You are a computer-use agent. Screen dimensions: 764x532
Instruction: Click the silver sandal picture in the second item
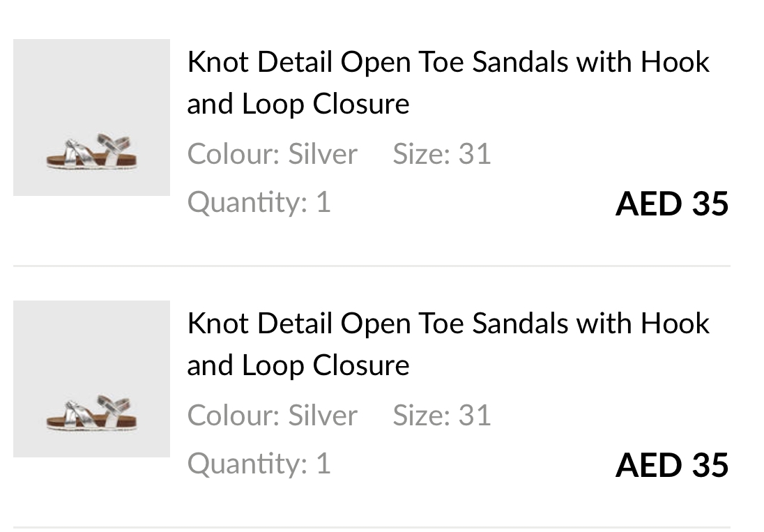pos(91,413)
